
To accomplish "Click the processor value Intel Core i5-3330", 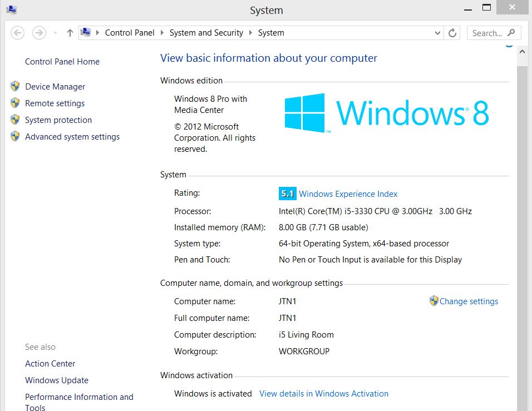I will coord(375,211).
